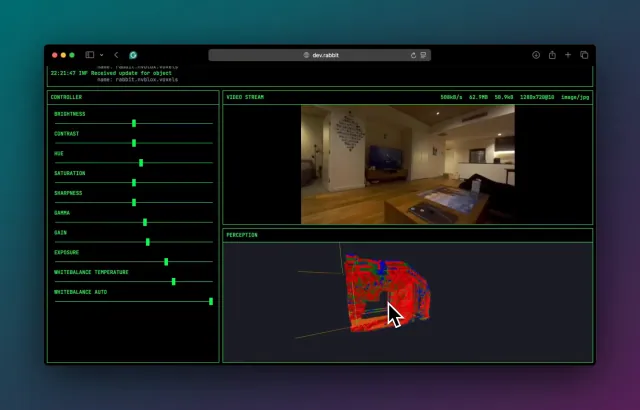Click the share icon
Viewport: 640px width, 410px height.
[552, 55]
